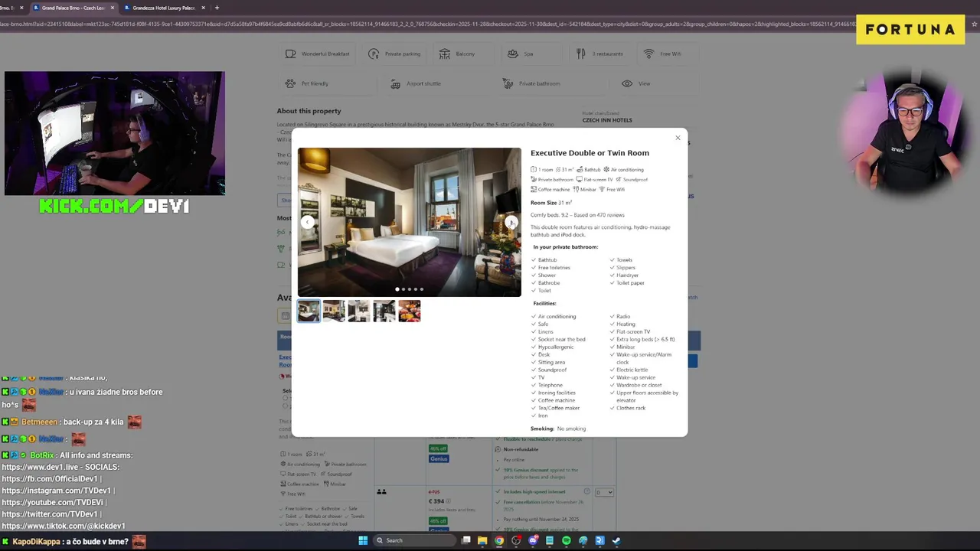
Task: Click the Free Wifi icon in popup
Action: click(602, 190)
